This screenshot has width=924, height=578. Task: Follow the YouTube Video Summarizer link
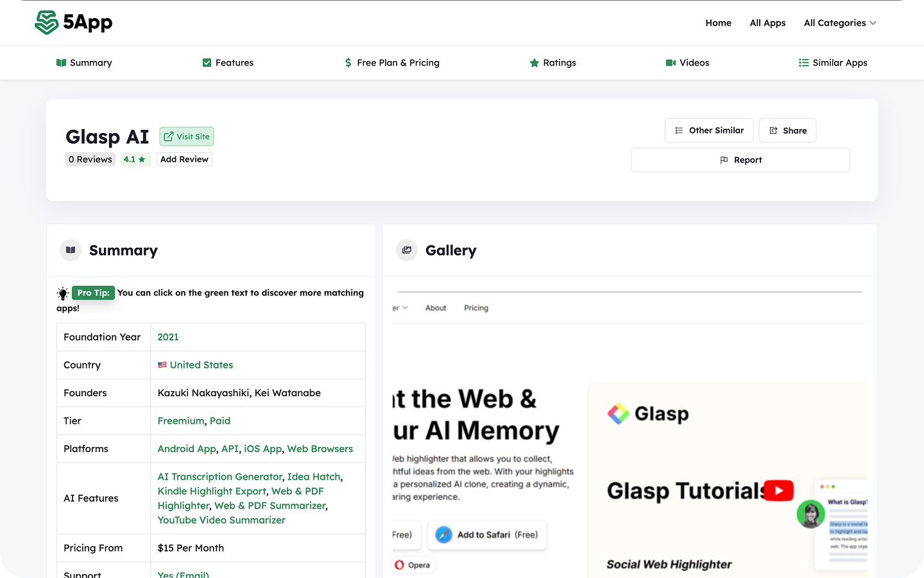221,520
